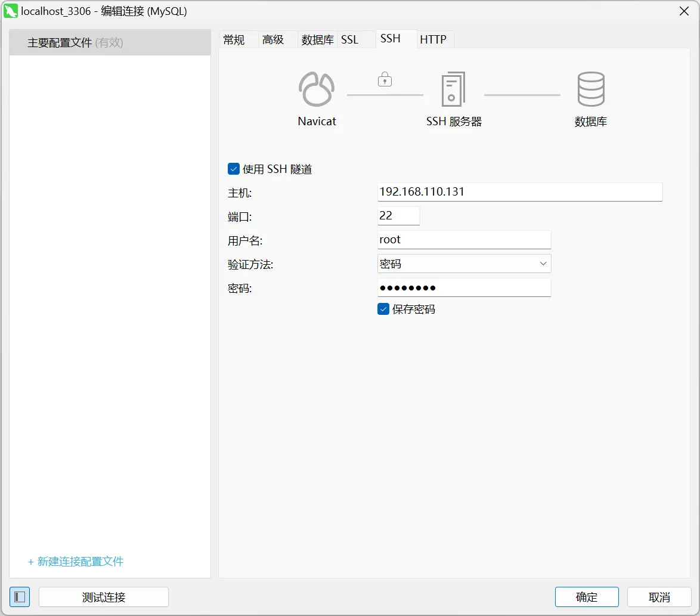Click the 验证方法: label
This screenshot has height=616, width=700.
[250, 265]
